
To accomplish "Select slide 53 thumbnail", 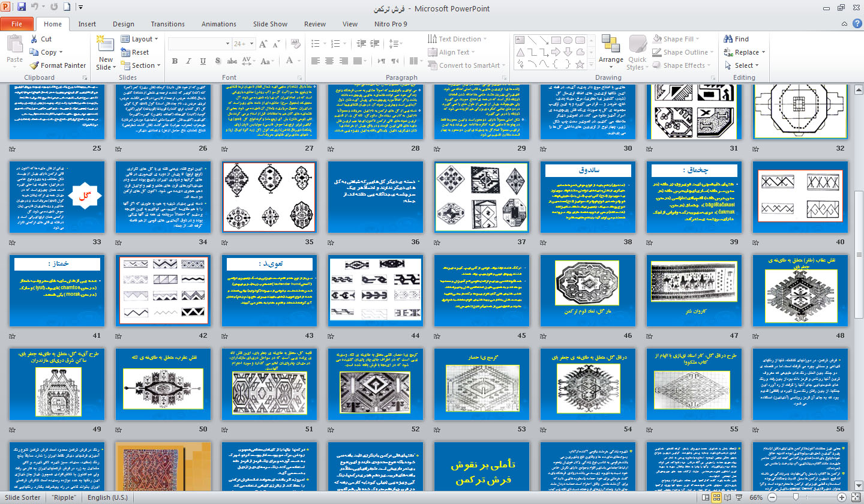I will click(x=481, y=383).
